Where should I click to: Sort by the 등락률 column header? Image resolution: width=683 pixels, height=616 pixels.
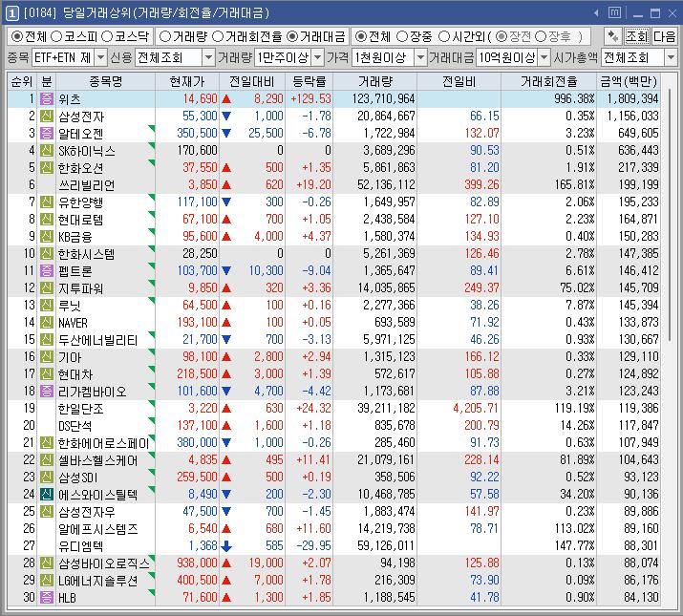pyautogui.click(x=309, y=81)
